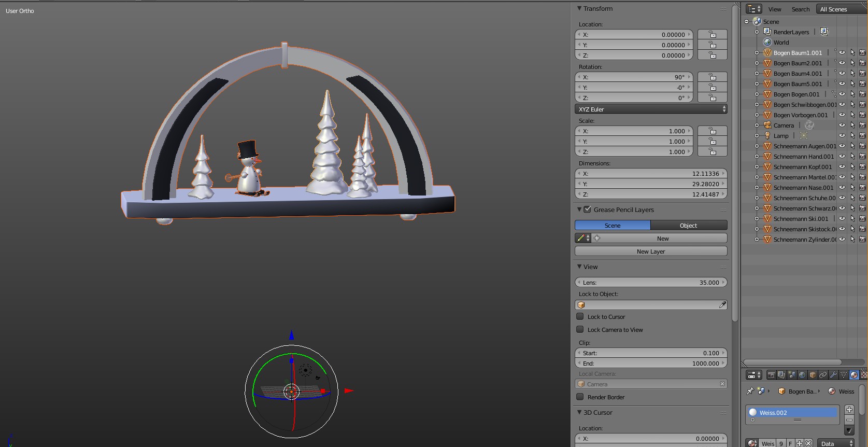This screenshot has height=447, width=868.
Task: Open the material slot specials down-arrow menu
Action: click(849, 430)
